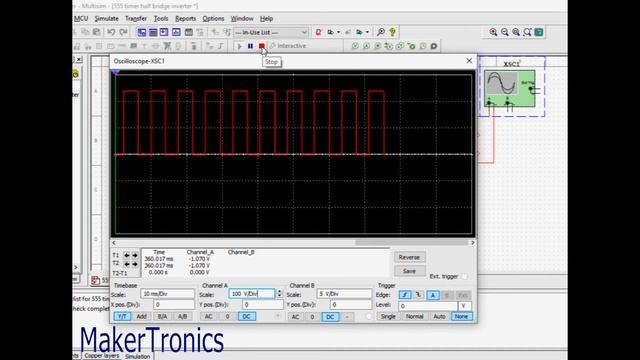Open the Reports menu
This screenshot has width=640, height=360.
[185, 19]
